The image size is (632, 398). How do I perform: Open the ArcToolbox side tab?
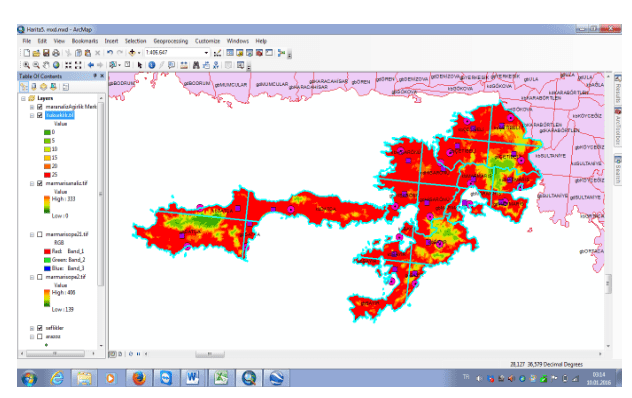coord(618,126)
